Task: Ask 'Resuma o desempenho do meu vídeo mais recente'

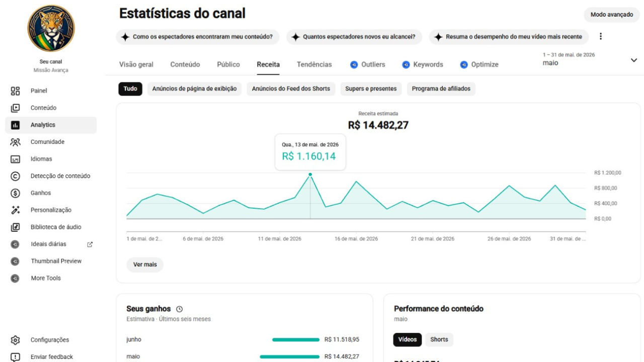Action: pos(509,37)
